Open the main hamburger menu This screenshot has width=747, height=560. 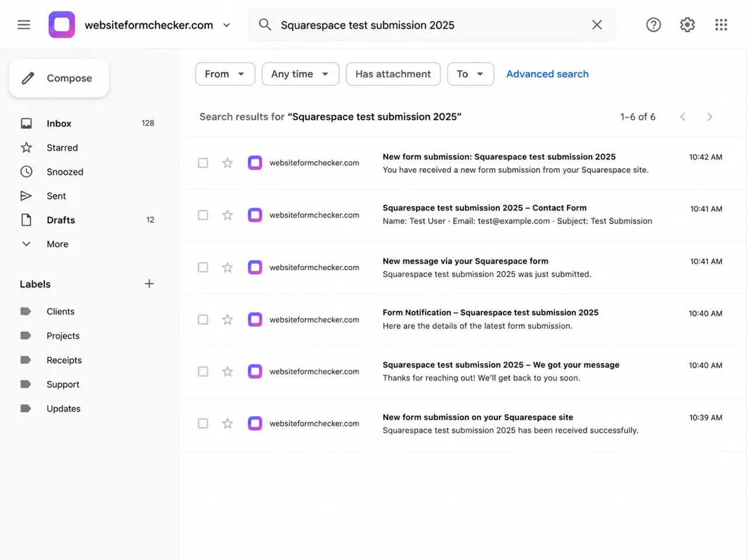24,24
